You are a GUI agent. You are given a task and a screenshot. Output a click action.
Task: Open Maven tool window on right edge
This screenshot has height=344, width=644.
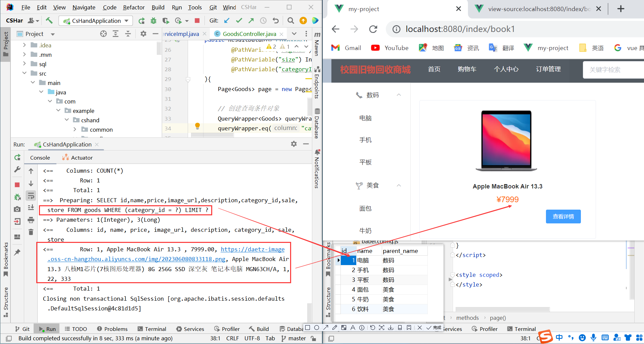[x=317, y=44]
